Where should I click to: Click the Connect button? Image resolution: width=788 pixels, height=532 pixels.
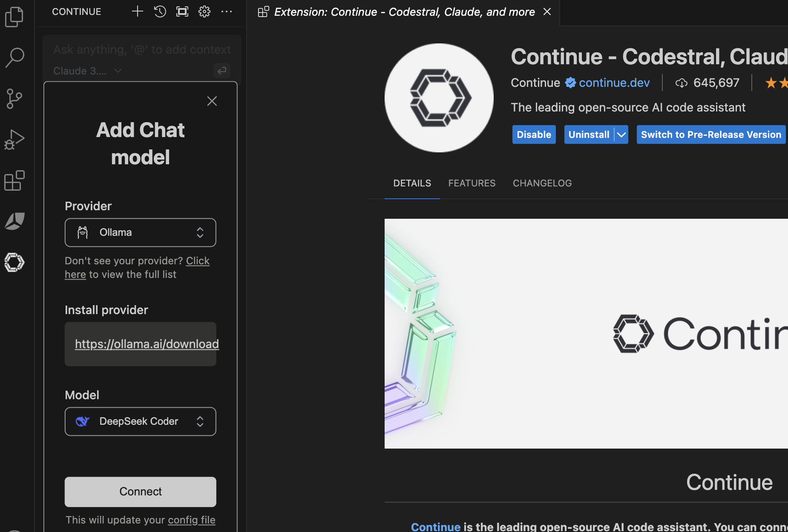point(141,492)
